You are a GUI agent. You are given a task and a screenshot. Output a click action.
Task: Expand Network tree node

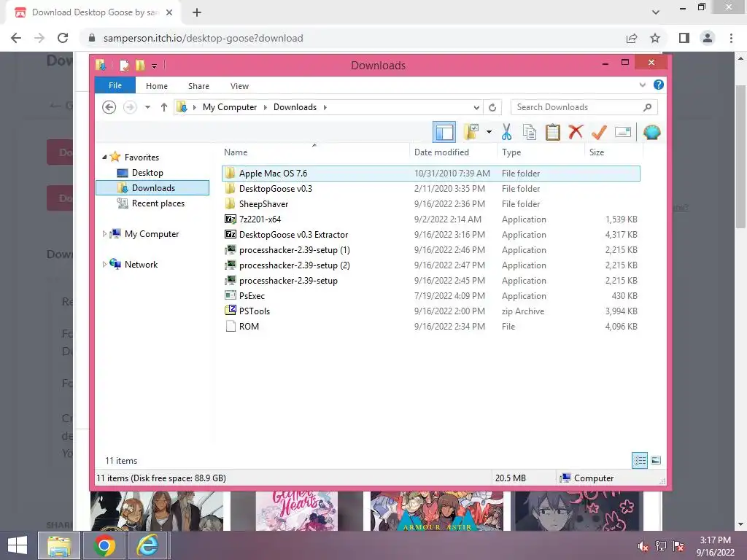coord(104,264)
